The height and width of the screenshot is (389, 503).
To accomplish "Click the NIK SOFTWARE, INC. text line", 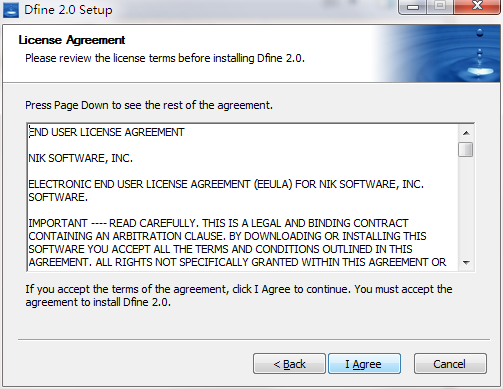I will click(x=80, y=158).
